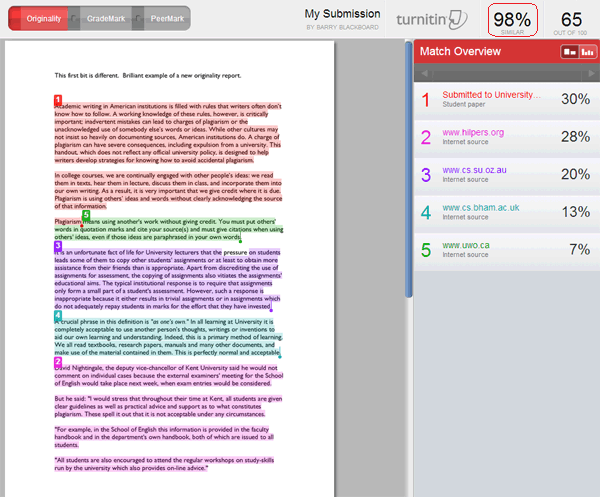The image size is (600, 497).
Task: Go to next match with right arrow
Action: [590, 74]
